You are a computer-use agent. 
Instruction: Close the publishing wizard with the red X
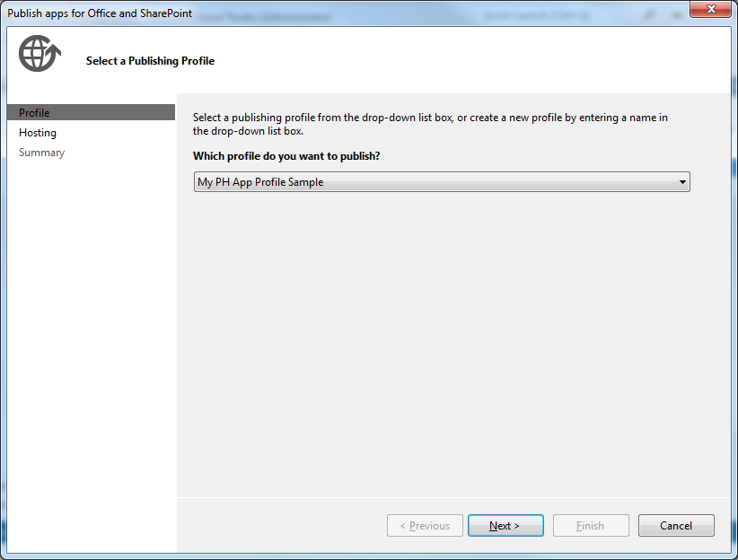[x=712, y=9]
